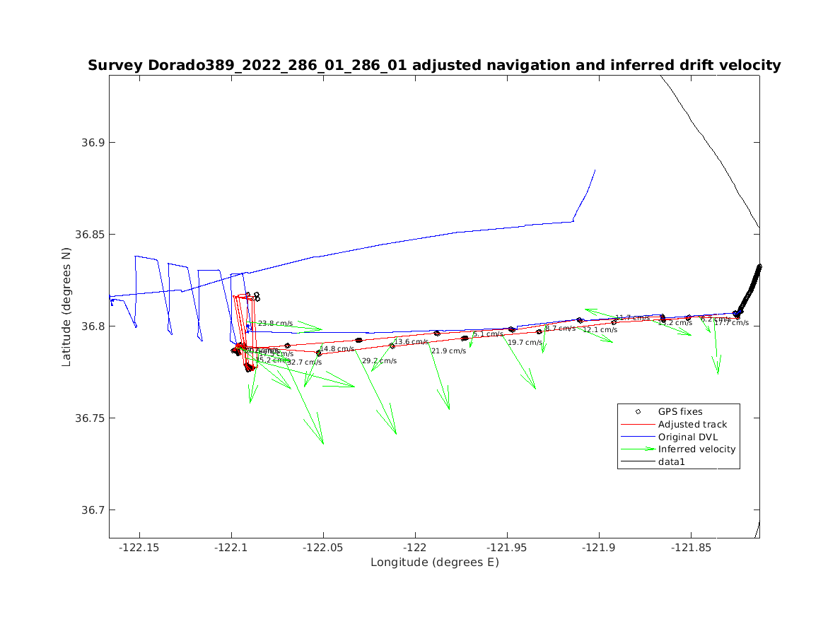The height and width of the screenshot is (636, 840).
Task: Pick the 19.7 cm/s drift label
Action: click(525, 343)
